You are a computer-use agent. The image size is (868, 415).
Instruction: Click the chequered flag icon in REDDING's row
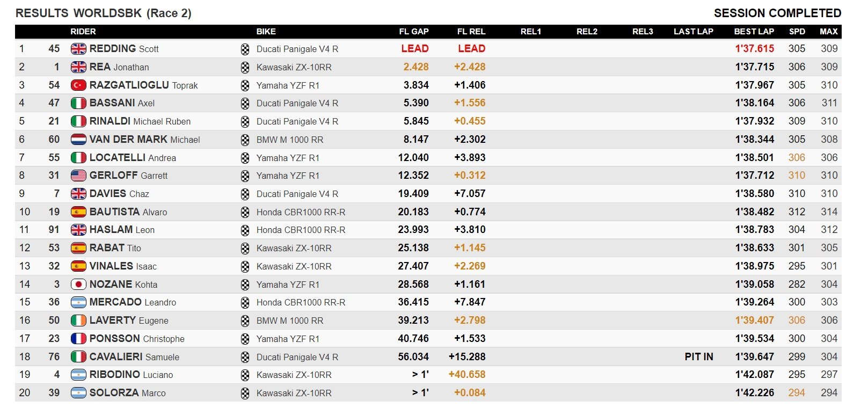(x=245, y=49)
